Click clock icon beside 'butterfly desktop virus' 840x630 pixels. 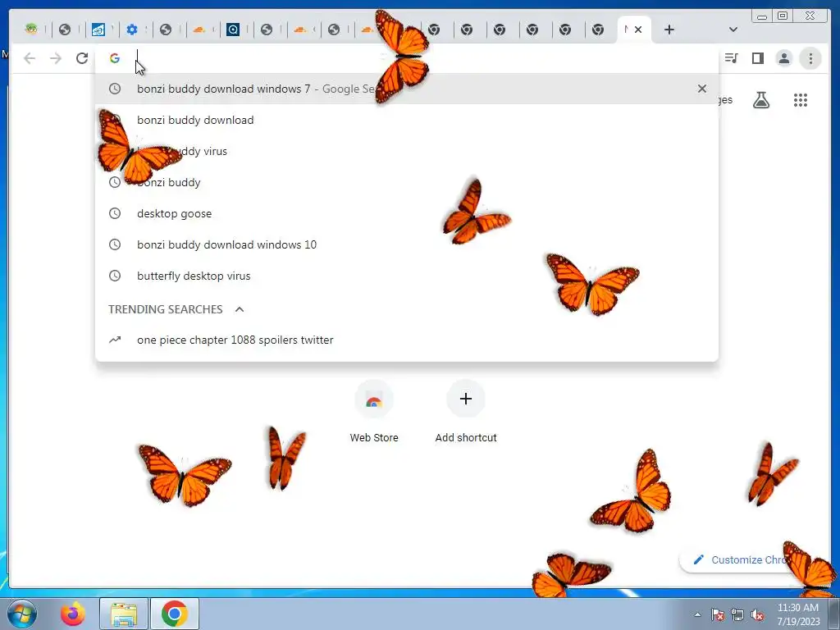pyautogui.click(x=115, y=276)
